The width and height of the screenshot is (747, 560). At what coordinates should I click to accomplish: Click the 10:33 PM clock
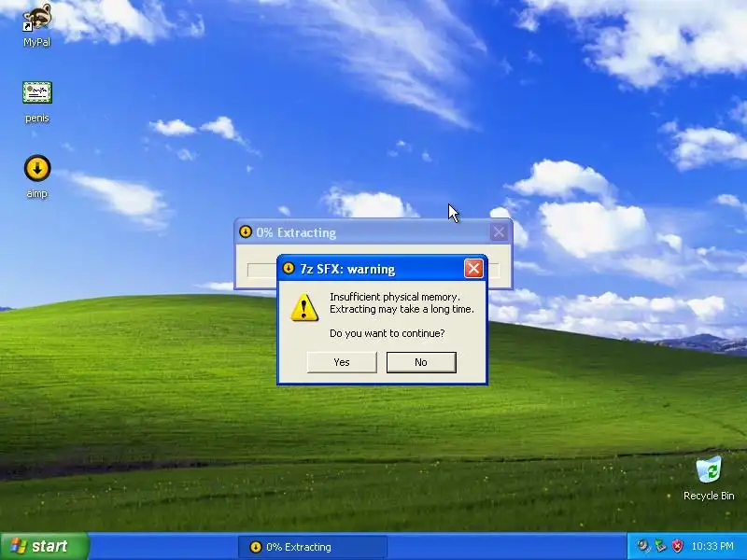click(712, 546)
